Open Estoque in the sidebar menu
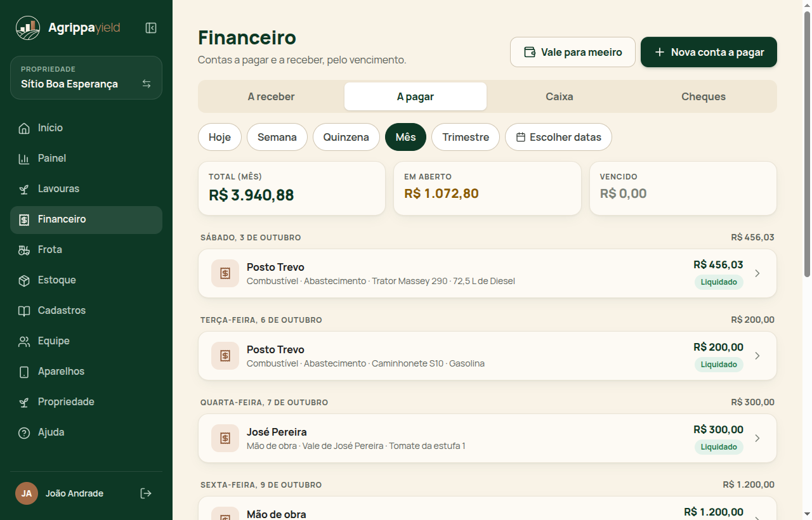Viewport: 812px width, 520px height. [86, 280]
